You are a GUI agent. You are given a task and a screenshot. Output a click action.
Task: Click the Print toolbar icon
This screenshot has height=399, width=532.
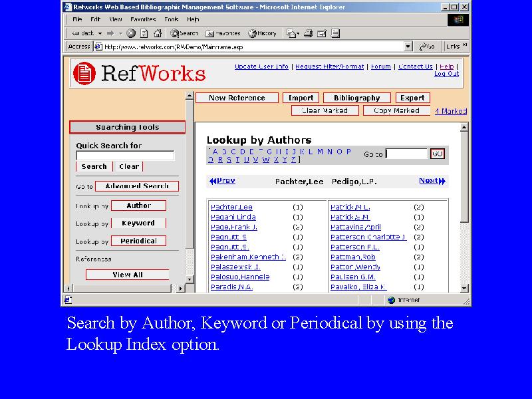coord(308,33)
